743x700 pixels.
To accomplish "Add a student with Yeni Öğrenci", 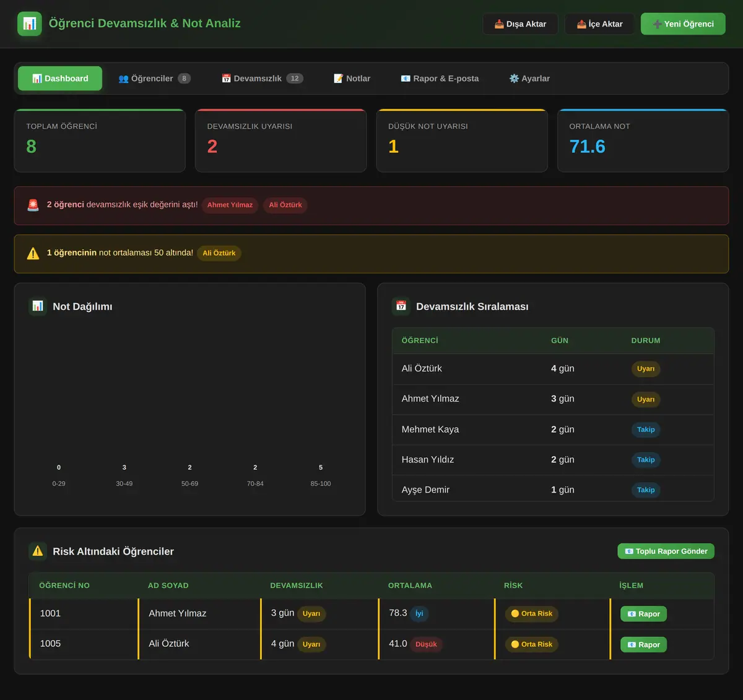I will point(683,24).
